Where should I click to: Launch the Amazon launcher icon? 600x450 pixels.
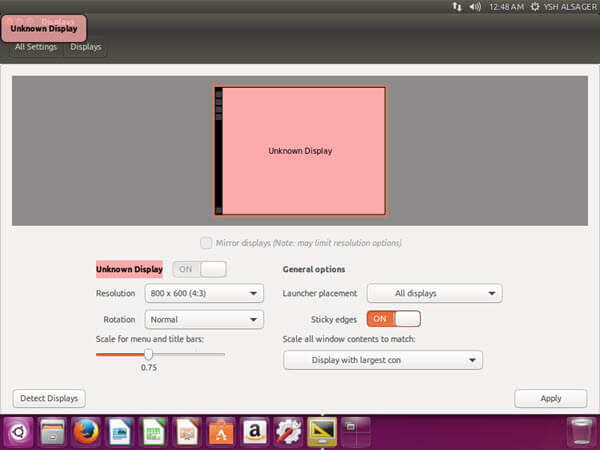(254, 432)
